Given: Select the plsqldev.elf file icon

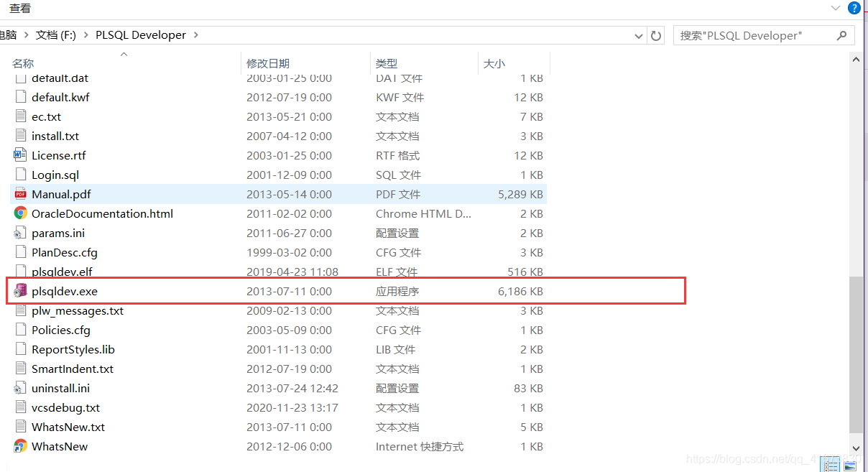Looking at the screenshot, I should (20, 272).
